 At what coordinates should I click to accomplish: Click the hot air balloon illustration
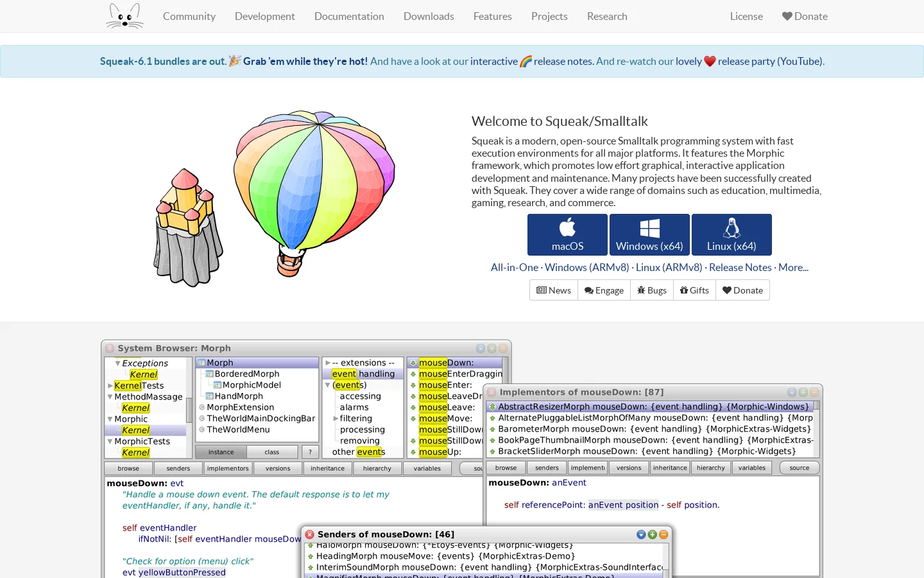[x=314, y=193]
